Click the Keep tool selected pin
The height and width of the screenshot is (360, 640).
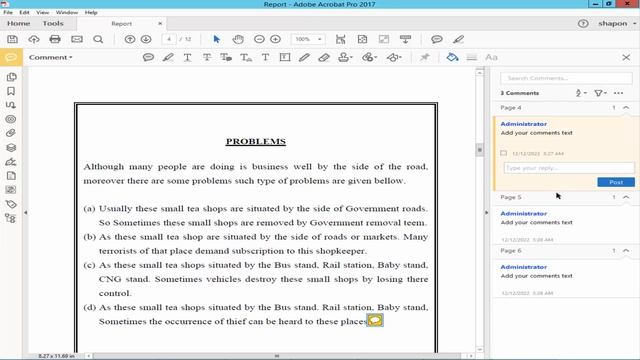click(424, 58)
